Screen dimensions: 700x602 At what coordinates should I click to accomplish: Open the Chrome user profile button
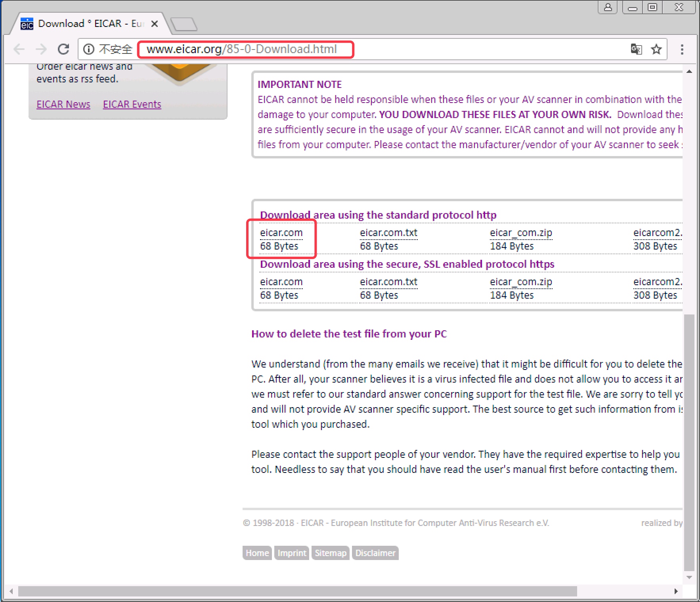pyautogui.click(x=608, y=7)
